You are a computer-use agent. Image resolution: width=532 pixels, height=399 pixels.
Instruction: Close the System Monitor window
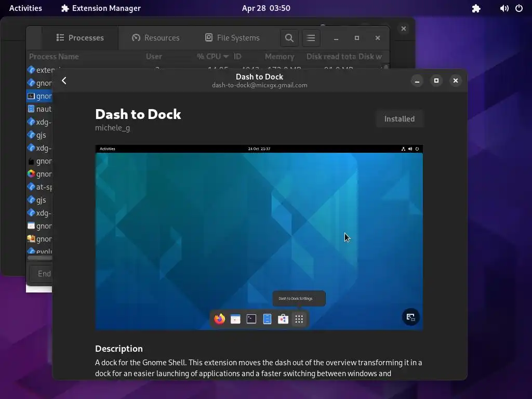click(x=378, y=37)
